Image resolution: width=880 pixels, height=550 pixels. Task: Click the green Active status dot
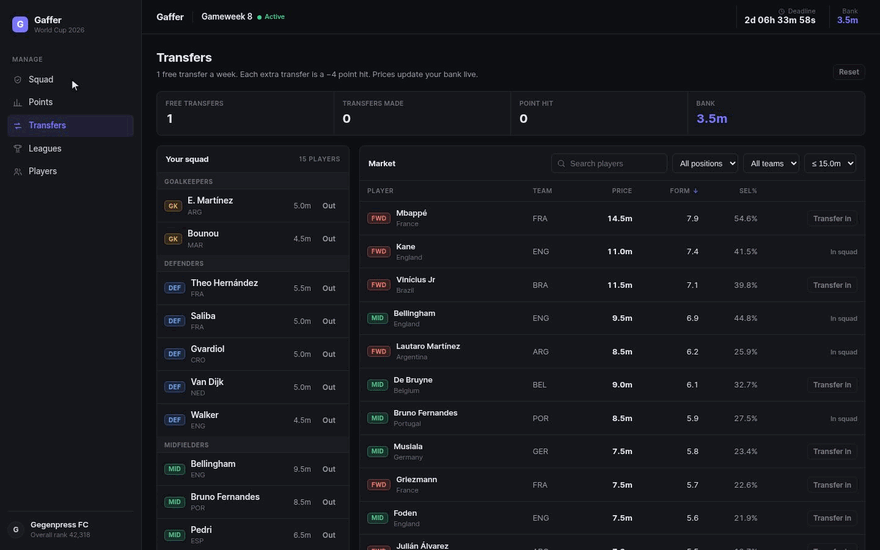click(x=259, y=17)
